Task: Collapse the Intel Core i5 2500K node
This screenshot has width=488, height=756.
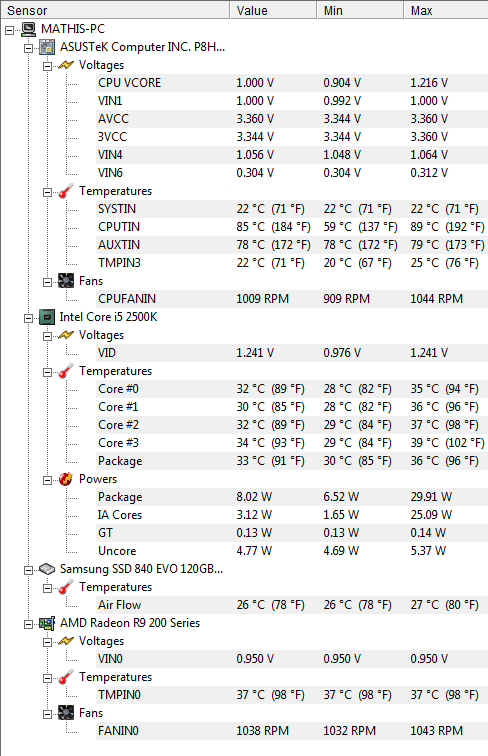Action: coord(28,318)
